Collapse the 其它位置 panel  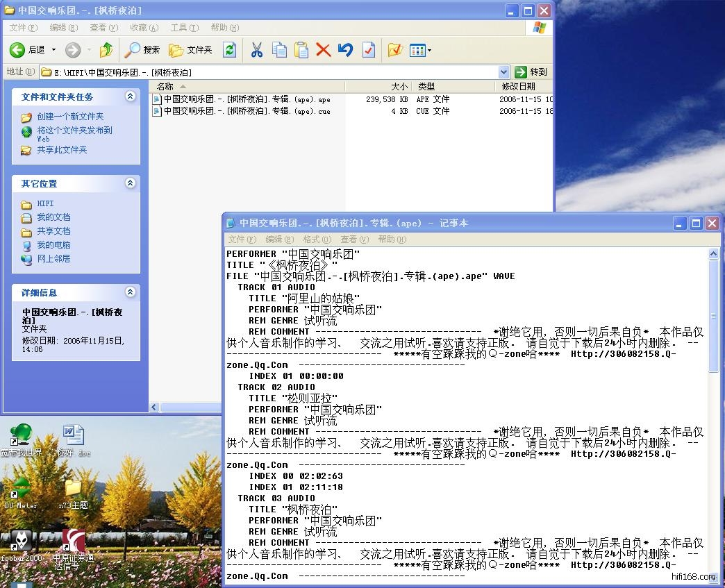(130, 183)
